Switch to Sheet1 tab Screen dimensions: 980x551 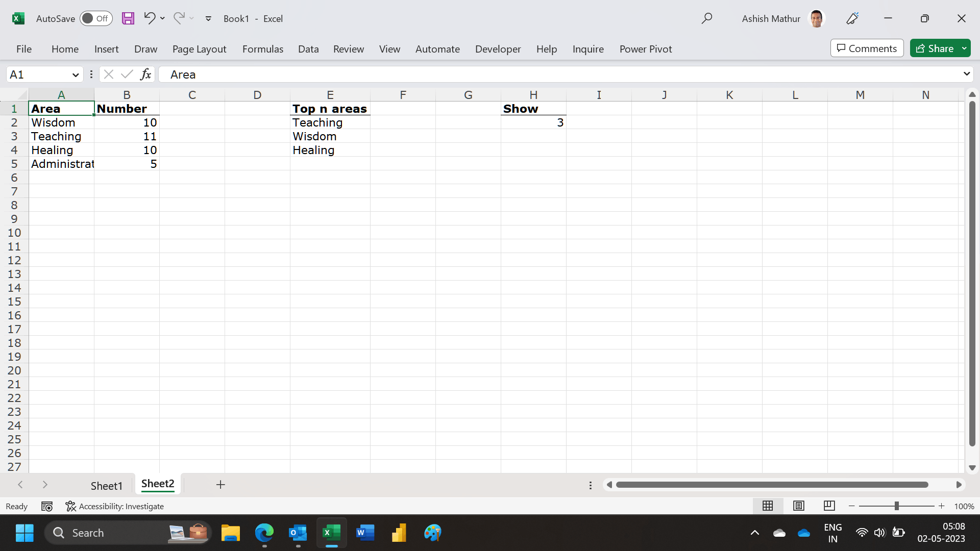tap(107, 486)
